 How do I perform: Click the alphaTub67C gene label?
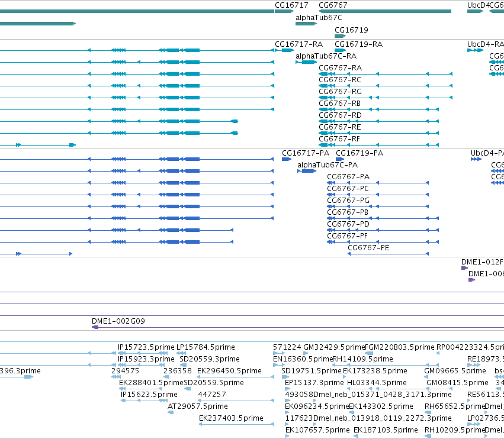[x=319, y=18]
